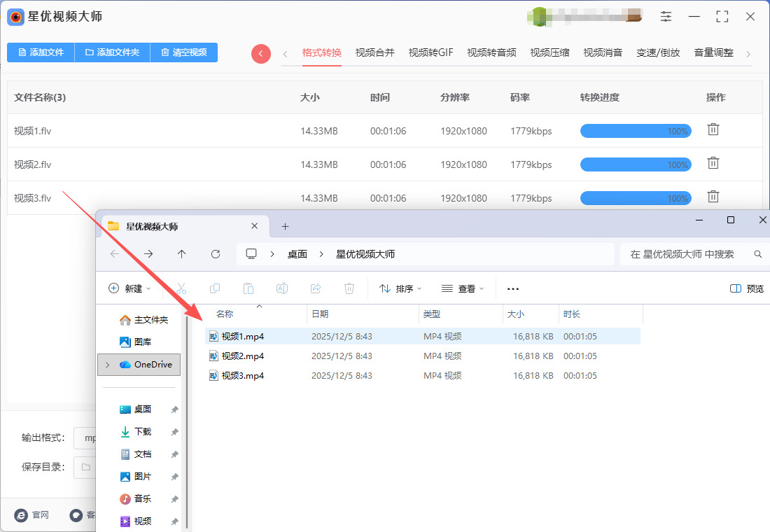Viewport: 770px width, 532px height.
Task: Click trash icon for 视频3.flv row
Action: click(713, 197)
